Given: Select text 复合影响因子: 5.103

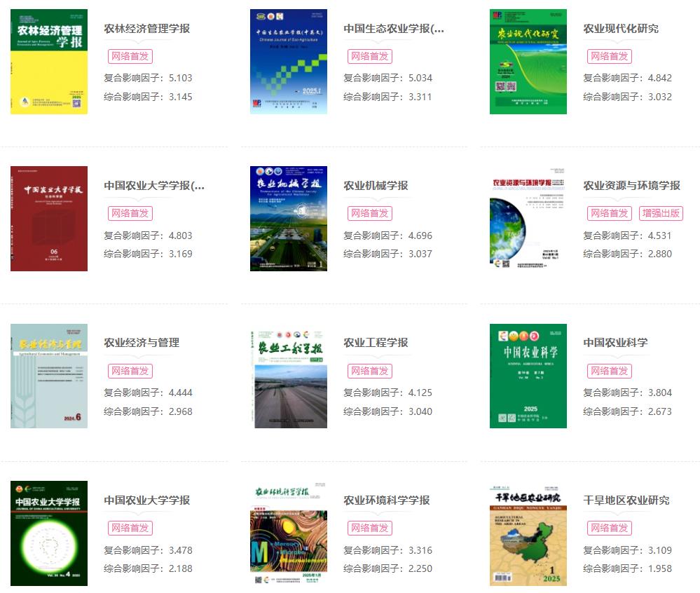Looking at the screenshot, I should pyautogui.click(x=148, y=78).
